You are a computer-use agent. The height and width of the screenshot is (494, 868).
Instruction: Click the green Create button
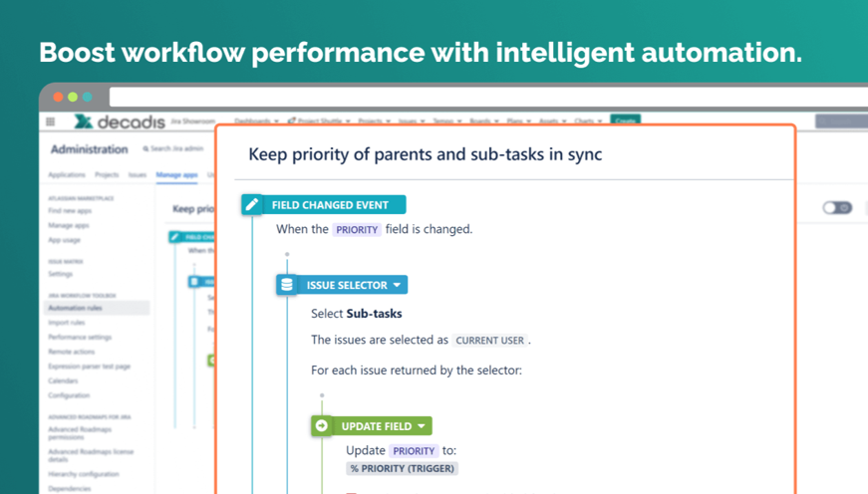pos(625,122)
